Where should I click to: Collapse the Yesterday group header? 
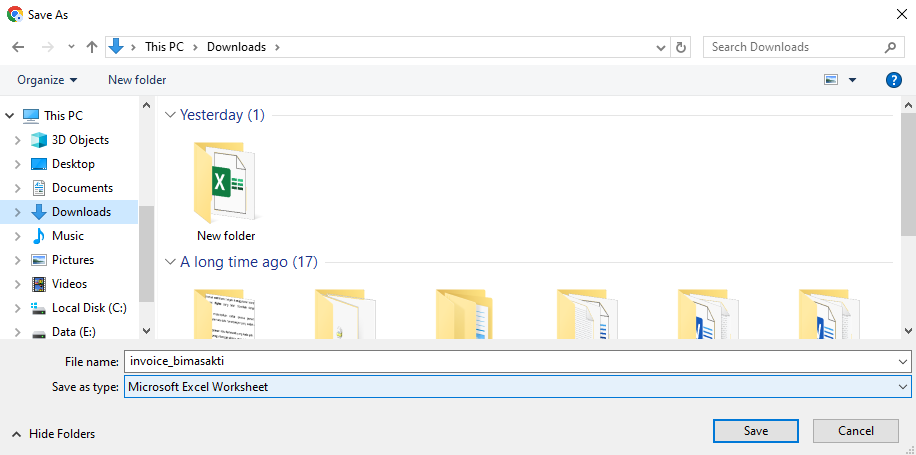(x=169, y=115)
